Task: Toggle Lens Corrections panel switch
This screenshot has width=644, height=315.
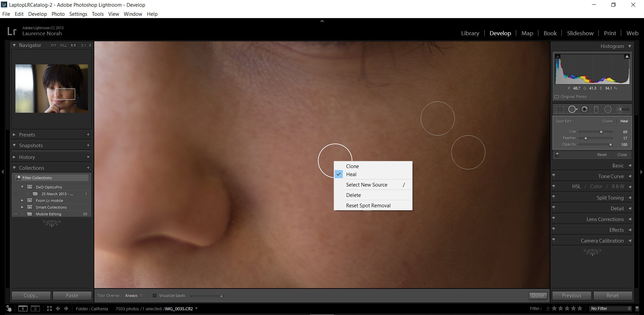Action: click(554, 219)
